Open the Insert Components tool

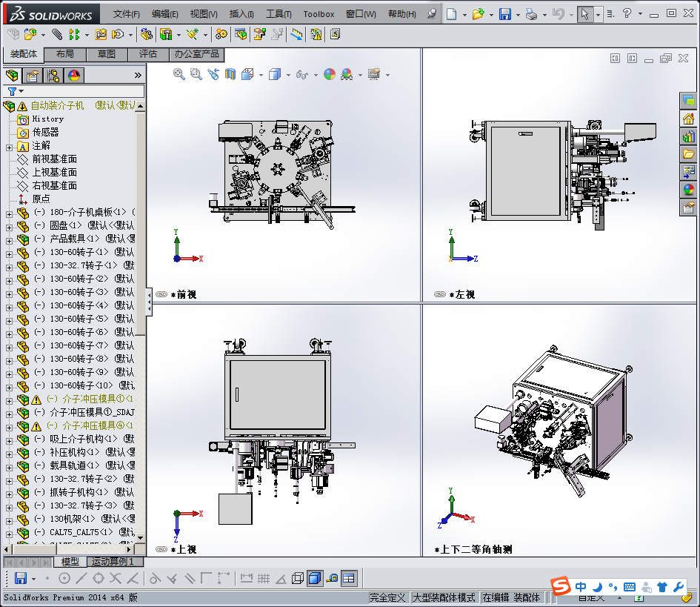(30, 34)
